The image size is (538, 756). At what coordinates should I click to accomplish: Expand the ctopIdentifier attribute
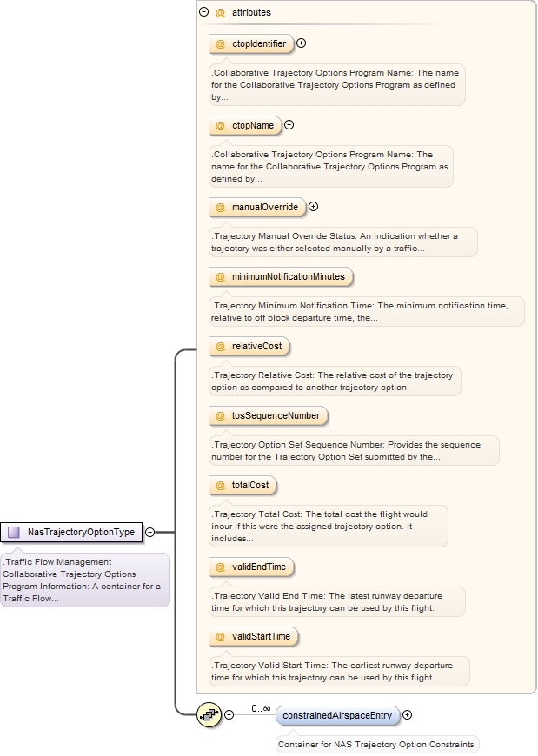[301, 43]
